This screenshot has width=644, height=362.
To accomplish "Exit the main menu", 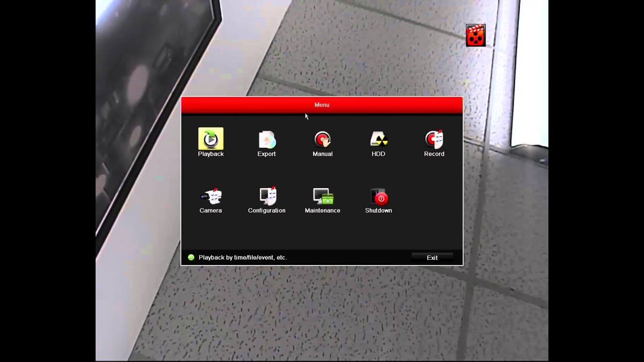I will pyautogui.click(x=432, y=257).
